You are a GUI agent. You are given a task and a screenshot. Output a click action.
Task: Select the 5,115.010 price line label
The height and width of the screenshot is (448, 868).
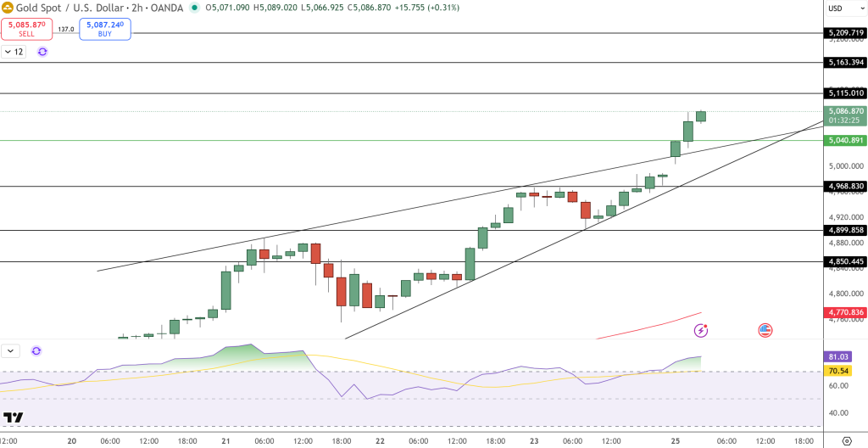844,93
